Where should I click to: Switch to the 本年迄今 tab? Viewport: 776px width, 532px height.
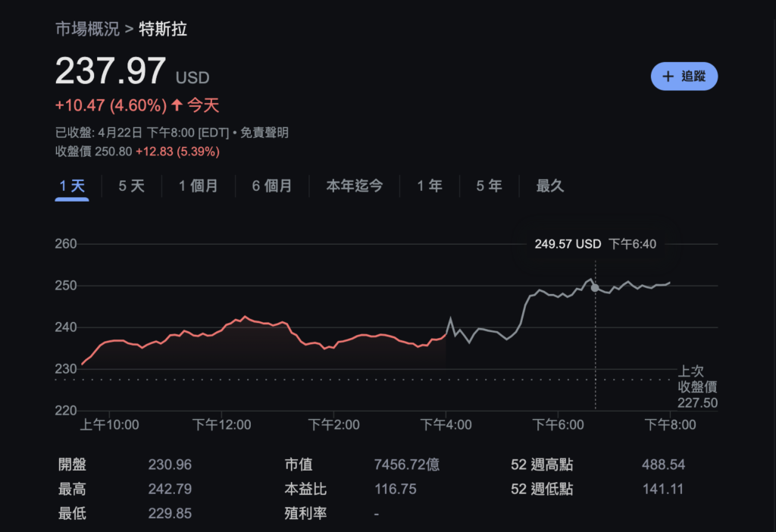[x=354, y=186]
